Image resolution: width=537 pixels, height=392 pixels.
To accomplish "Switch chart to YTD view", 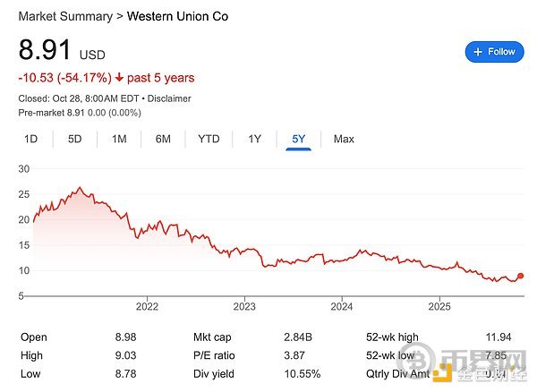I will [209, 139].
